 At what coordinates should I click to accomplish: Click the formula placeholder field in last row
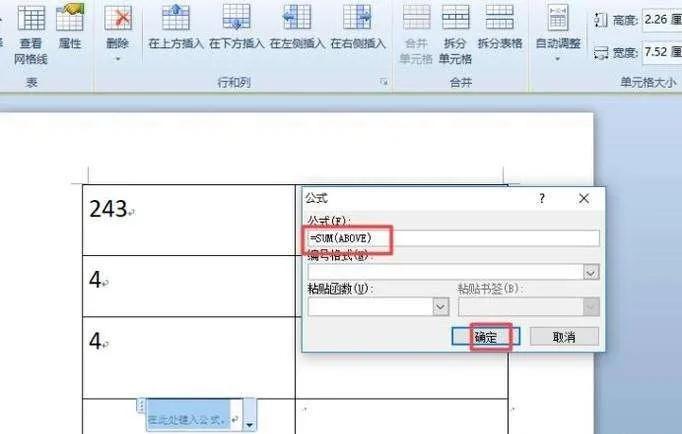189,415
